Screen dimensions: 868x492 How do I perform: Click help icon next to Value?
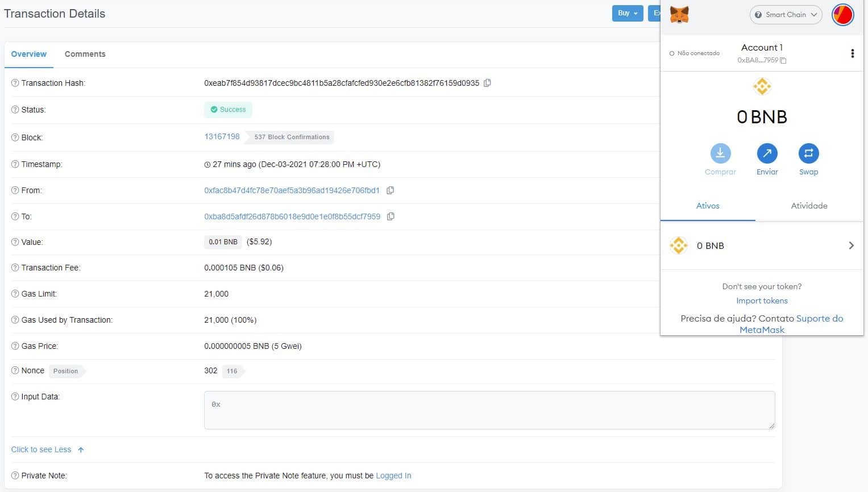coord(15,242)
